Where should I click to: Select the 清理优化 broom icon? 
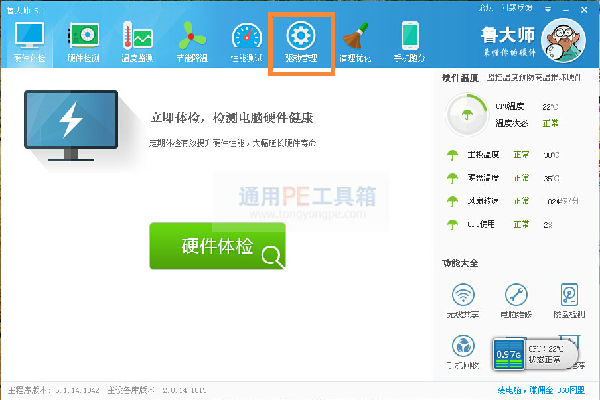point(355,42)
